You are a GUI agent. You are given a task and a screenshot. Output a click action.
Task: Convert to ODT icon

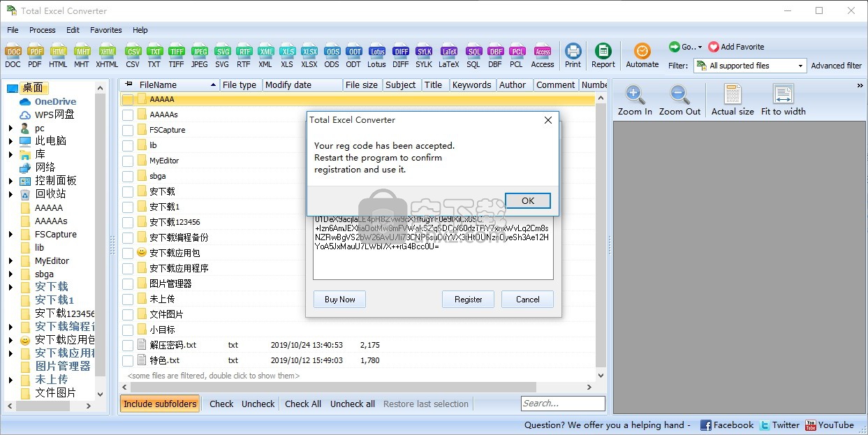353,56
